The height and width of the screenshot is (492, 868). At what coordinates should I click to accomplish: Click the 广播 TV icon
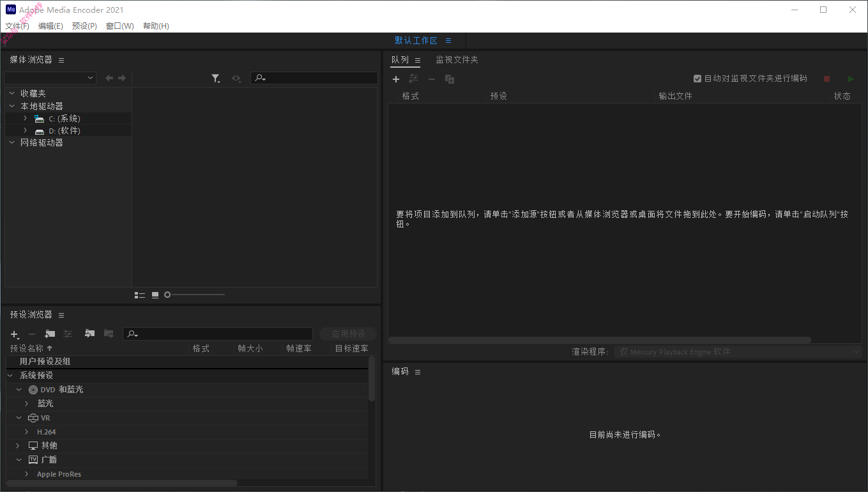[x=33, y=459]
